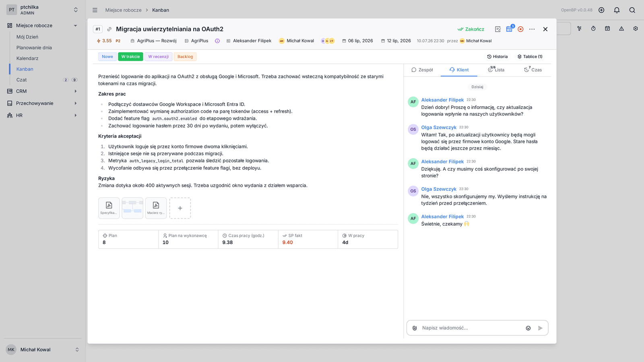Click the notifications bell icon
This screenshot has height=362, width=644.
tap(617, 10)
